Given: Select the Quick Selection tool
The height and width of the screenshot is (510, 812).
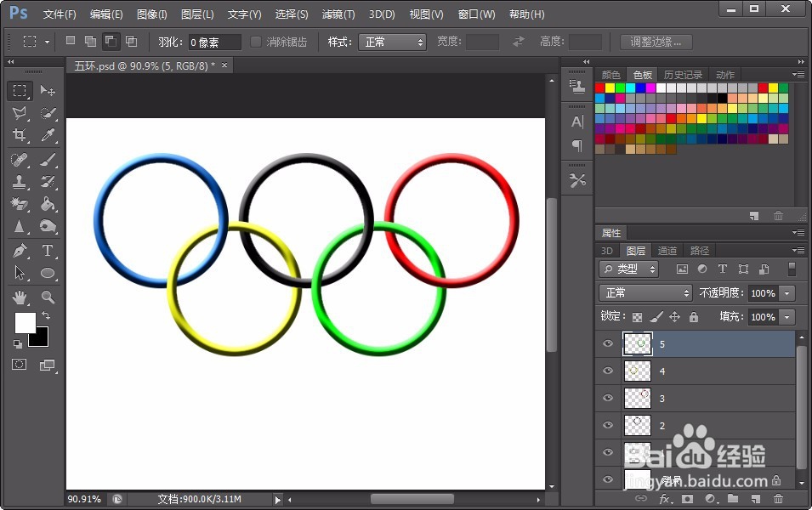Looking at the screenshot, I should pos(48,113).
